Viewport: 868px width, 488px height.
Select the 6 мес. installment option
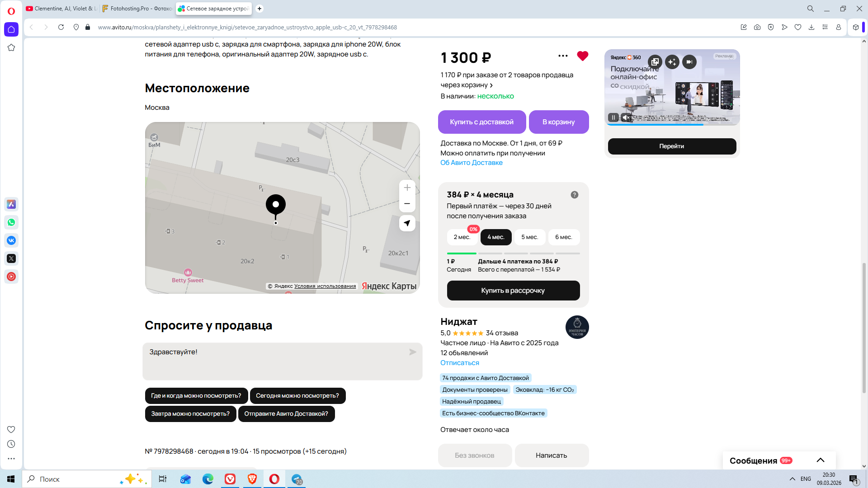pyautogui.click(x=563, y=237)
